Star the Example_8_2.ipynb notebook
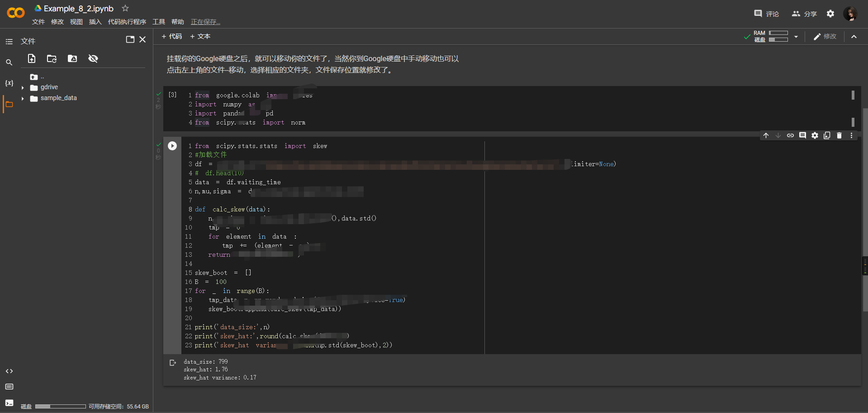The width and height of the screenshot is (868, 413). click(x=125, y=8)
